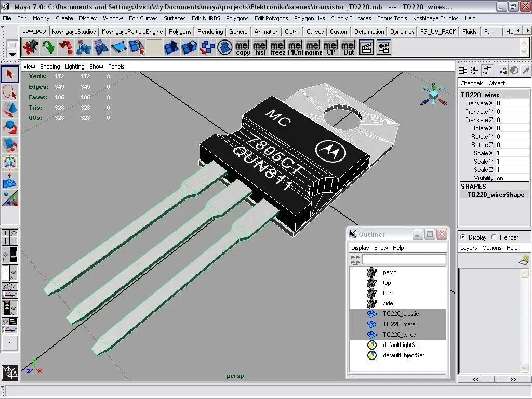Click the Visibility value in Channel Box

[512, 178]
